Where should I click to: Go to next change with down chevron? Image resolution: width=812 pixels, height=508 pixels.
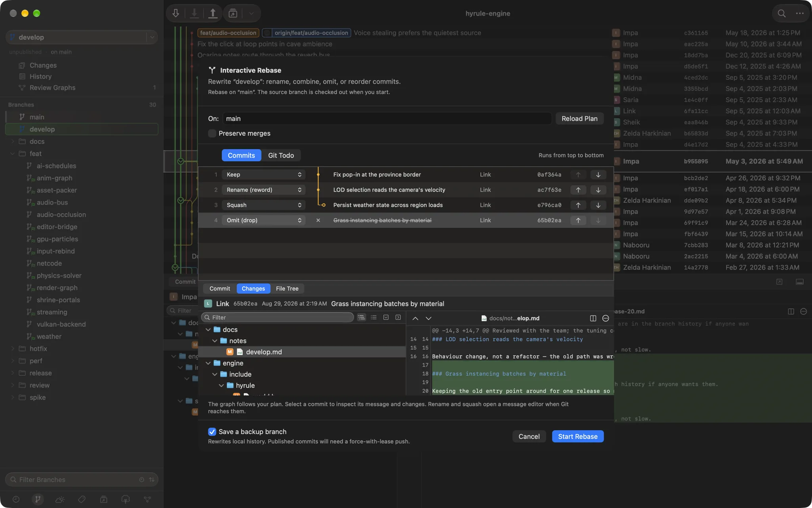point(429,318)
